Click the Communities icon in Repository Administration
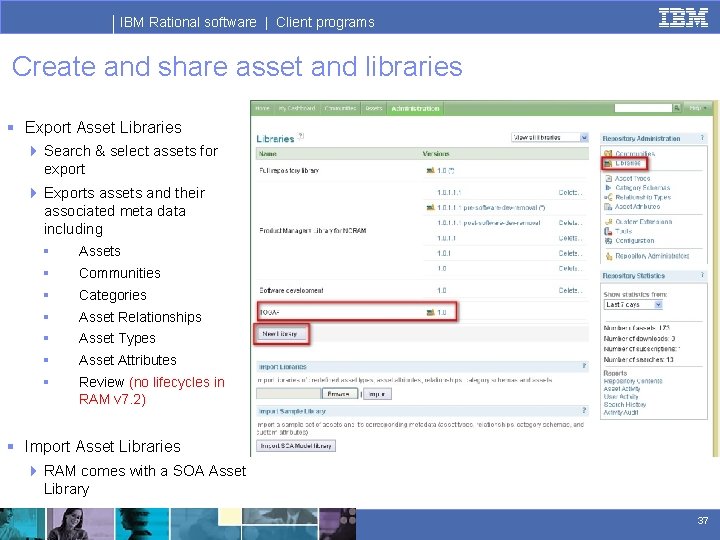 [608, 154]
